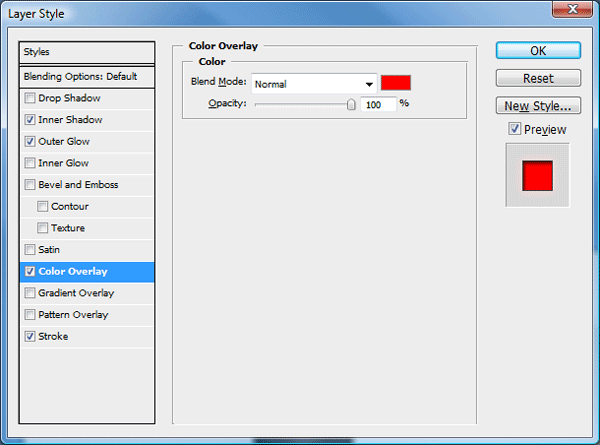This screenshot has height=445, width=600.
Task: Open the Blend Mode dropdown
Action: point(314,84)
